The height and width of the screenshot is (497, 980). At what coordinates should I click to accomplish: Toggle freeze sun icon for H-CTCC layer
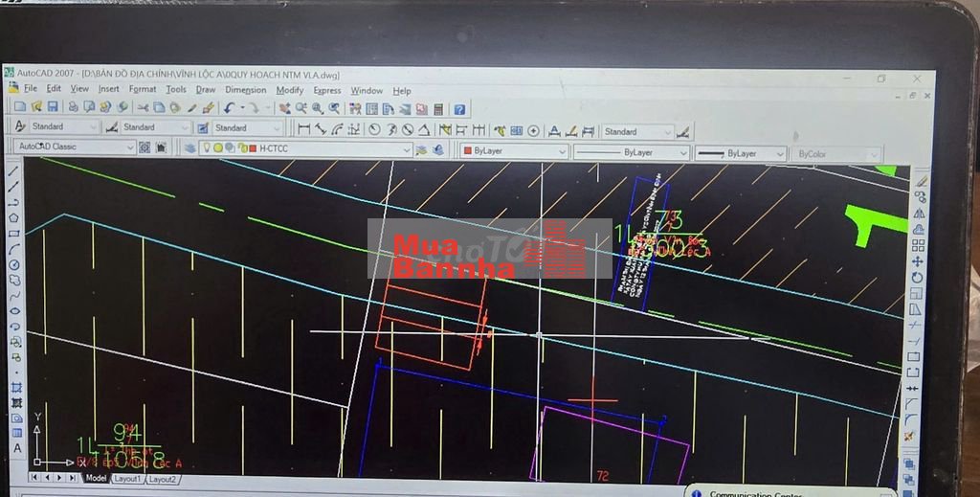pyautogui.click(x=217, y=148)
